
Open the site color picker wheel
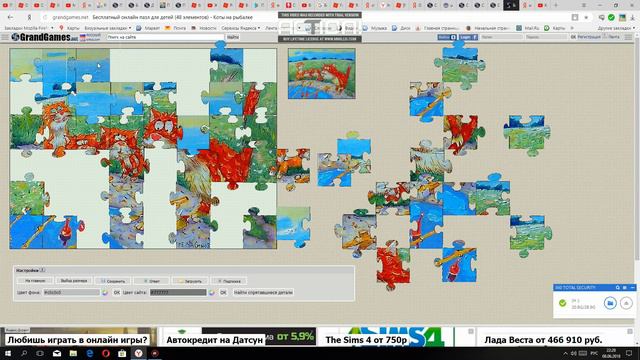pyautogui.click(x=211, y=293)
